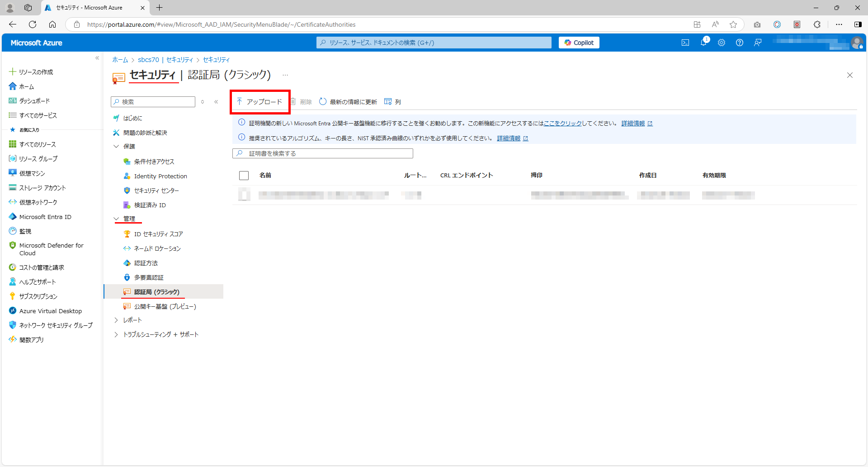Click the Copilot button

(579, 43)
